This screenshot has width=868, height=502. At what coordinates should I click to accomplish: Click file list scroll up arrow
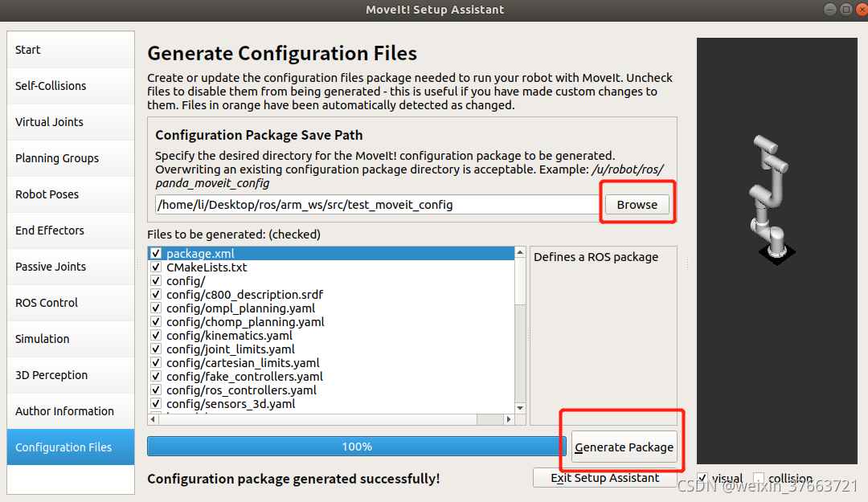coord(520,252)
